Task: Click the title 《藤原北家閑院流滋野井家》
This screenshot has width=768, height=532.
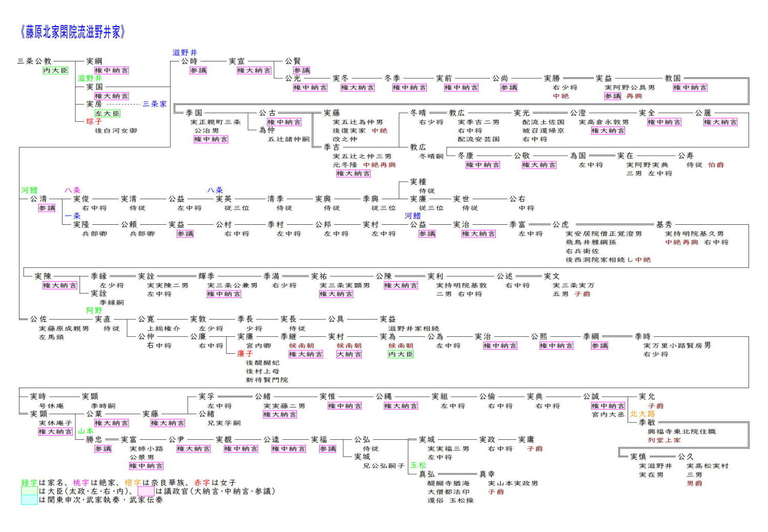Action: tap(72, 32)
